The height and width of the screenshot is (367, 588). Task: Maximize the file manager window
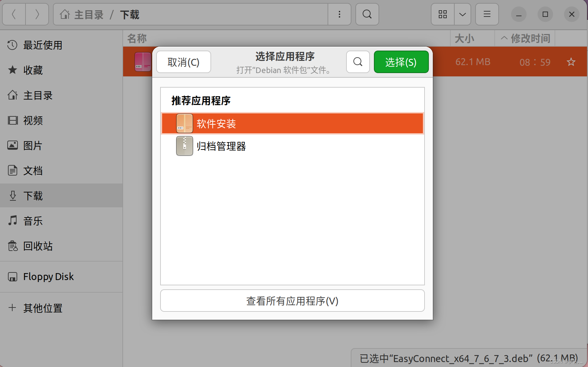click(x=545, y=14)
